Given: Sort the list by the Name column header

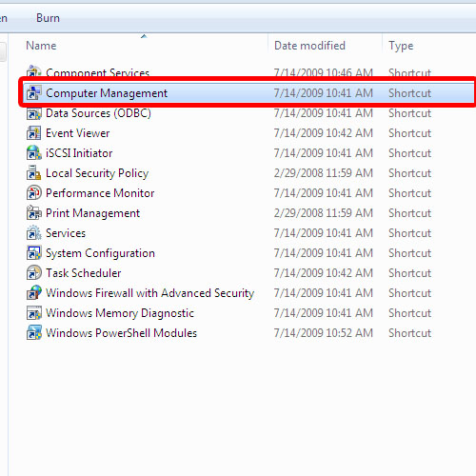Looking at the screenshot, I should pos(41,46).
